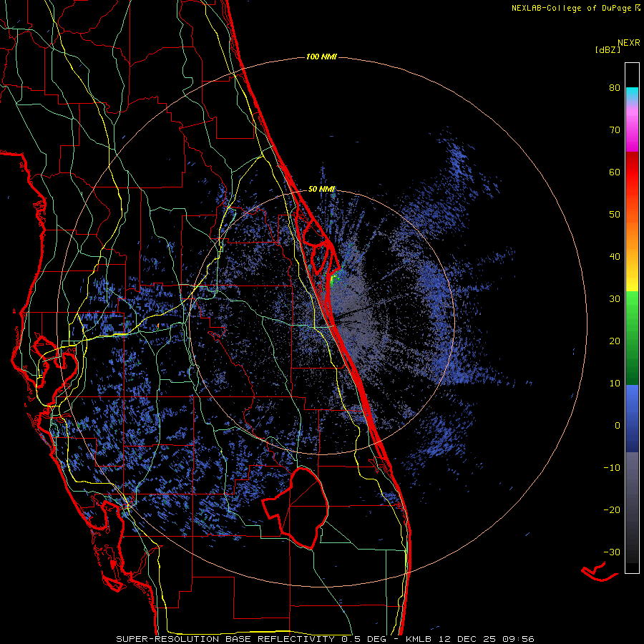The image size is (644, 644).
Task: Pick the red band on the color scale
Action: [x=632, y=172]
